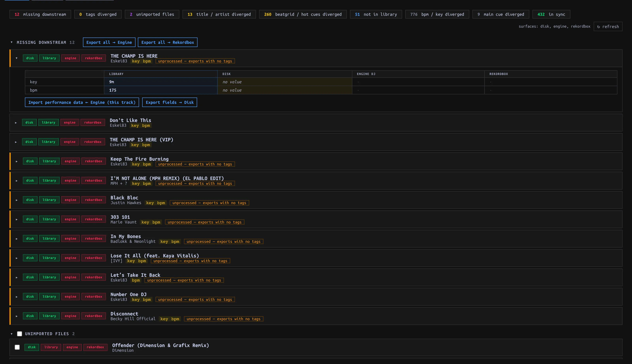Collapse the UNIMPORTED FILES section
This screenshot has width=632, height=364.
click(11, 334)
